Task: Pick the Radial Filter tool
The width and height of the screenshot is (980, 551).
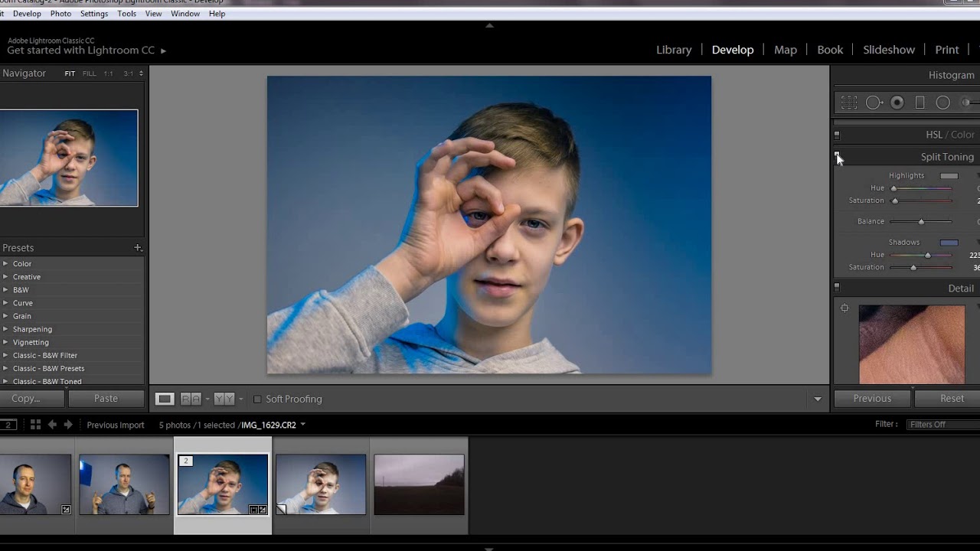Action: (x=943, y=103)
